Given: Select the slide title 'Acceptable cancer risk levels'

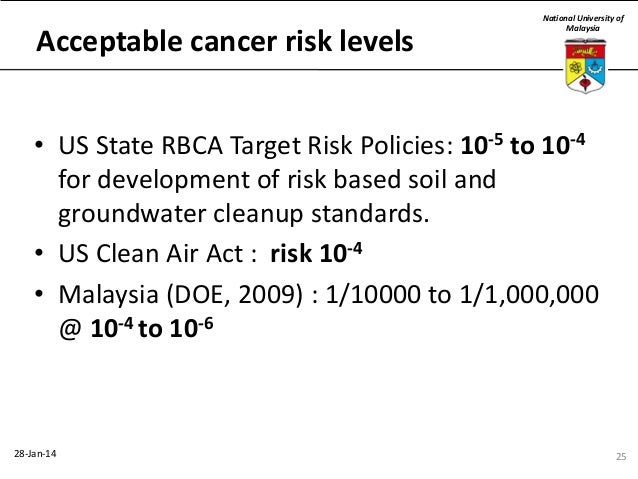Looking at the screenshot, I should point(225,42).
